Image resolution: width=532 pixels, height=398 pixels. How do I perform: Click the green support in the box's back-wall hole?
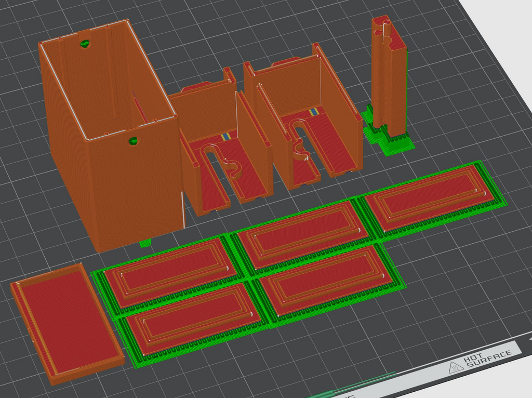tap(85, 44)
